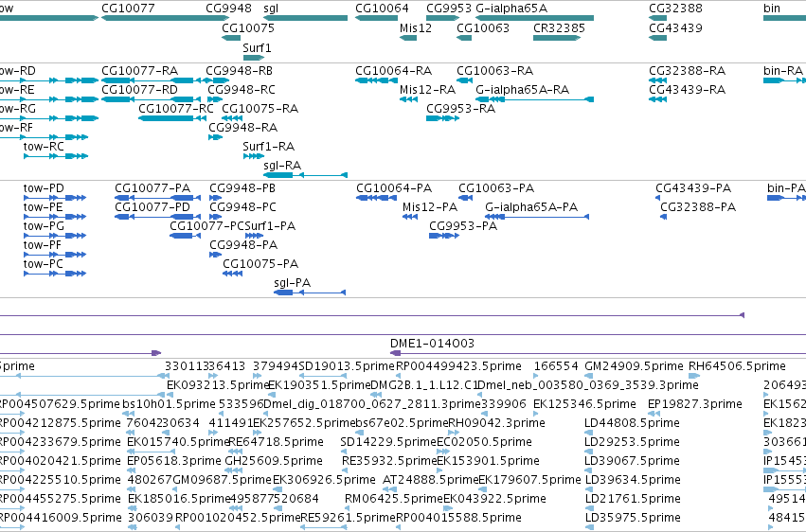Select the CG9948-PB protein label
Image resolution: width=806 pixels, height=532 pixels.
pyautogui.click(x=242, y=188)
